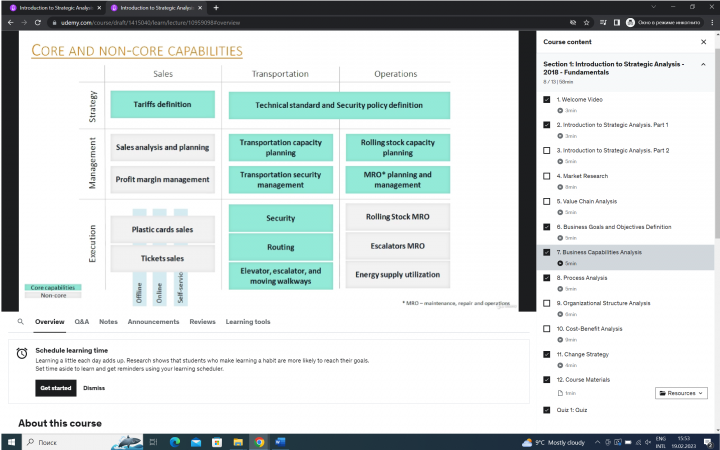This screenshot has height=450, width=720.
Task: Reload the page with the refresh icon
Action: point(38,22)
